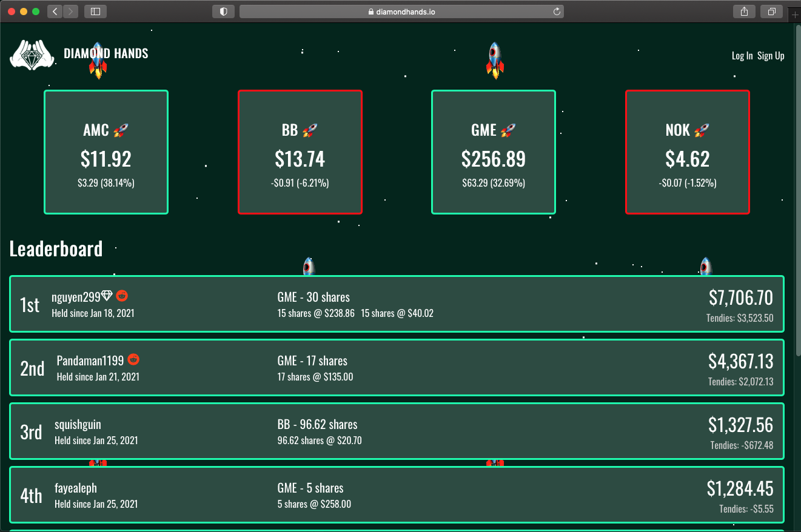The image size is (801, 532).
Task: Open nguyen299 username in leaderboard
Action: pos(76,297)
